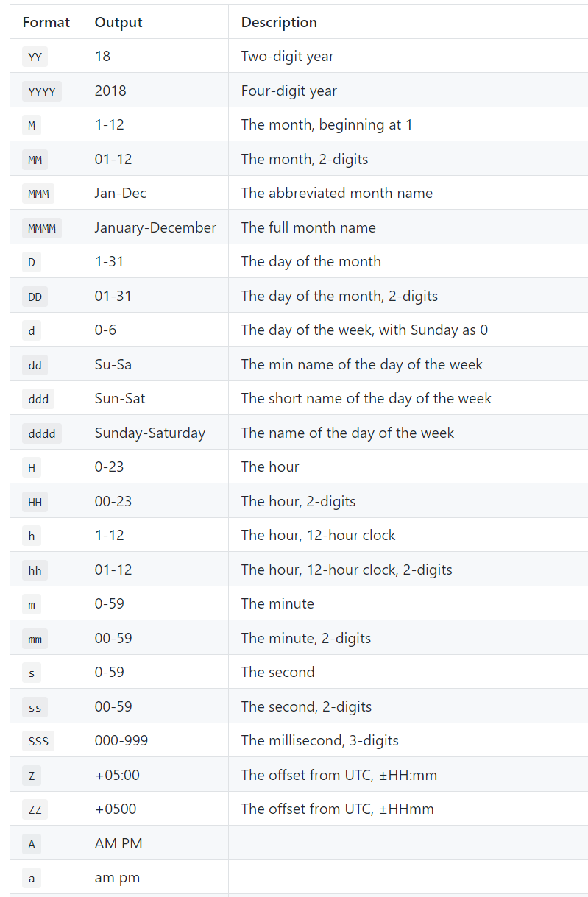Image resolution: width=588 pixels, height=897 pixels.
Task: Click the Output column header
Action: [x=118, y=22]
